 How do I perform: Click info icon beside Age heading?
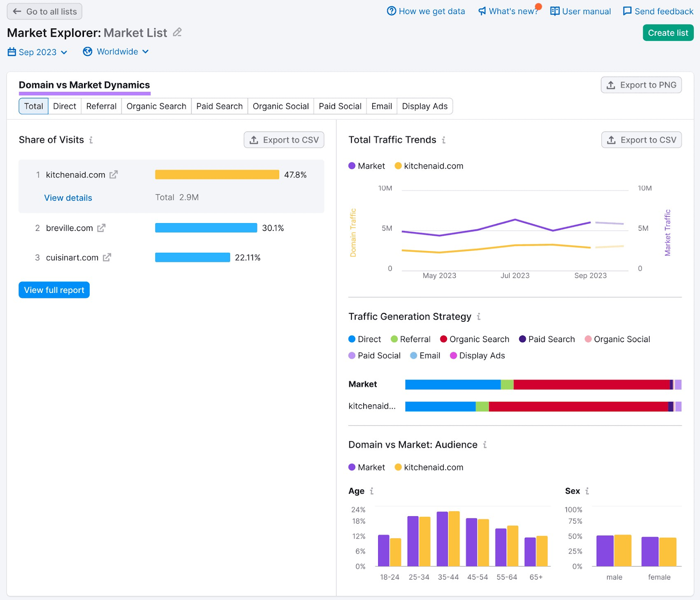(x=371, y=491)
